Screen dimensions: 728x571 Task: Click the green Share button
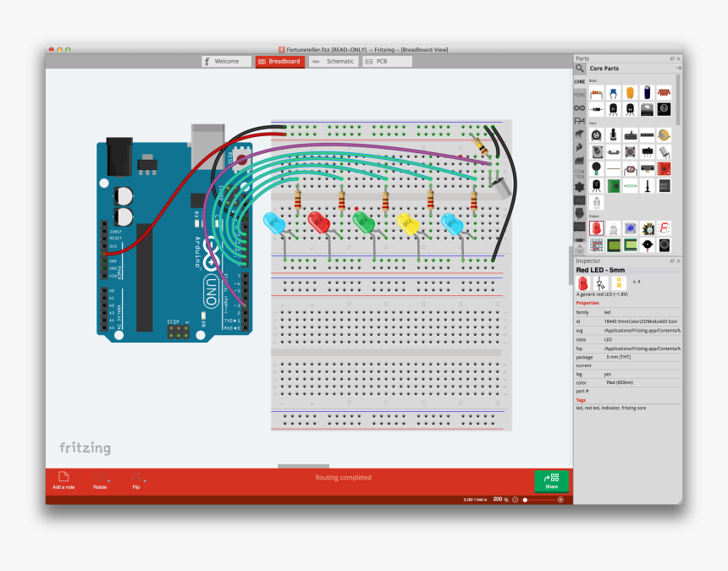[x=551, y=480]
